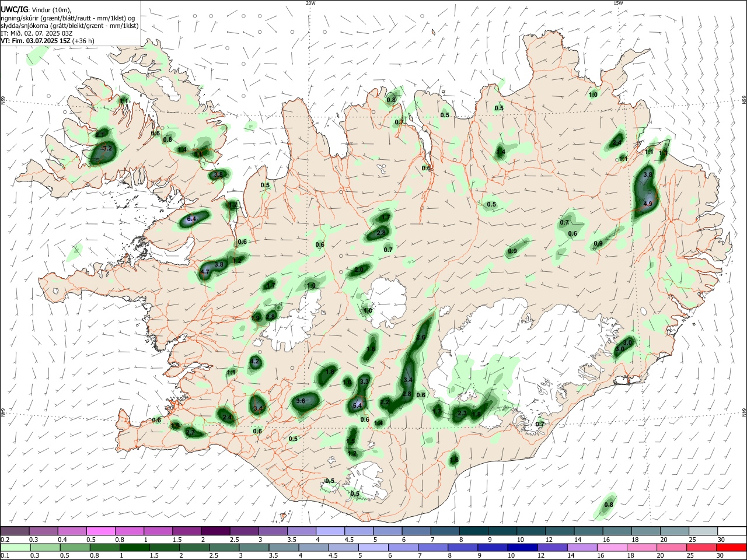
Task: Click the 15W longitude label
Action: click(x=618, y=3)
